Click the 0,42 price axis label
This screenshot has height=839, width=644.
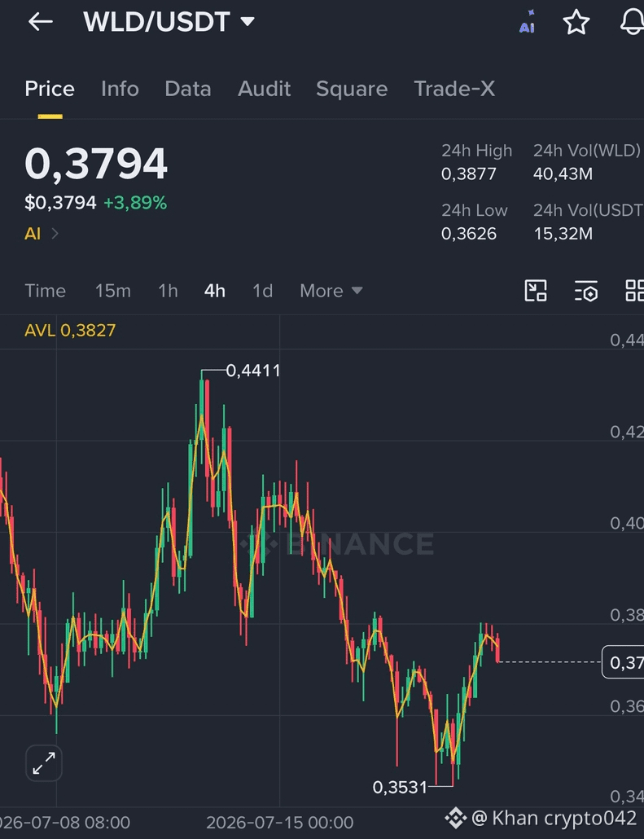coord(627,433)
